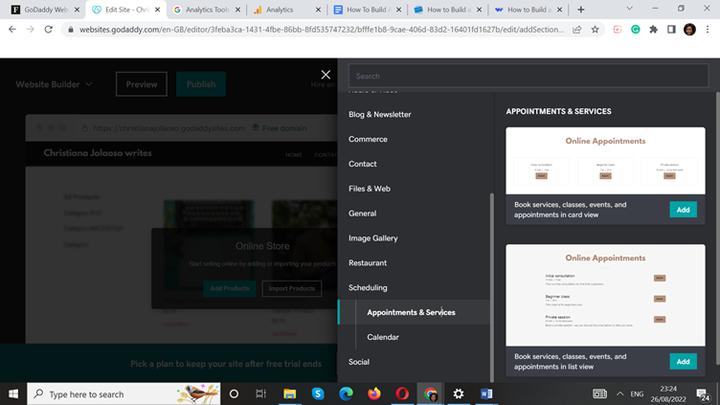
Task: Select Appointments & Services subcategory
Action: [x=411, y=313]
